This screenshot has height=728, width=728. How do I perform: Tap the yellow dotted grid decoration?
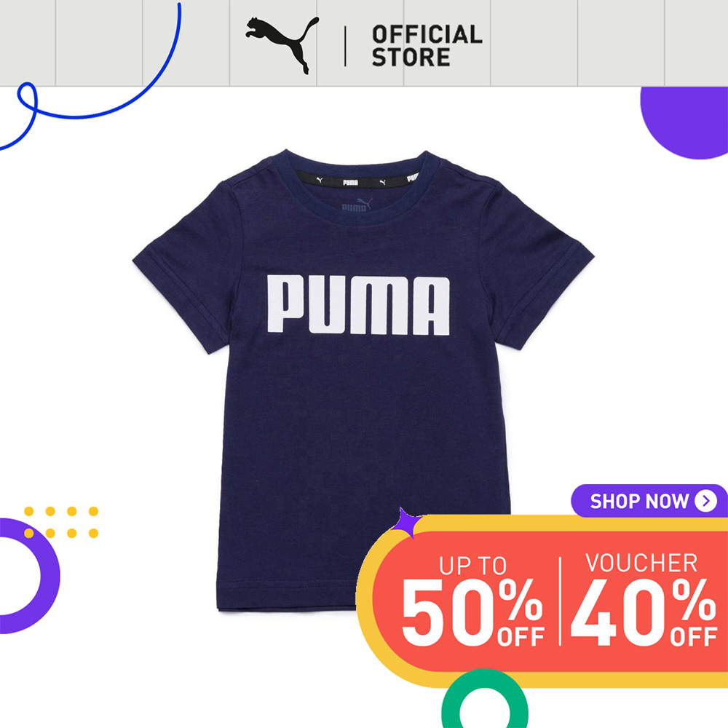pyautogui.click(x=61, y=522)
